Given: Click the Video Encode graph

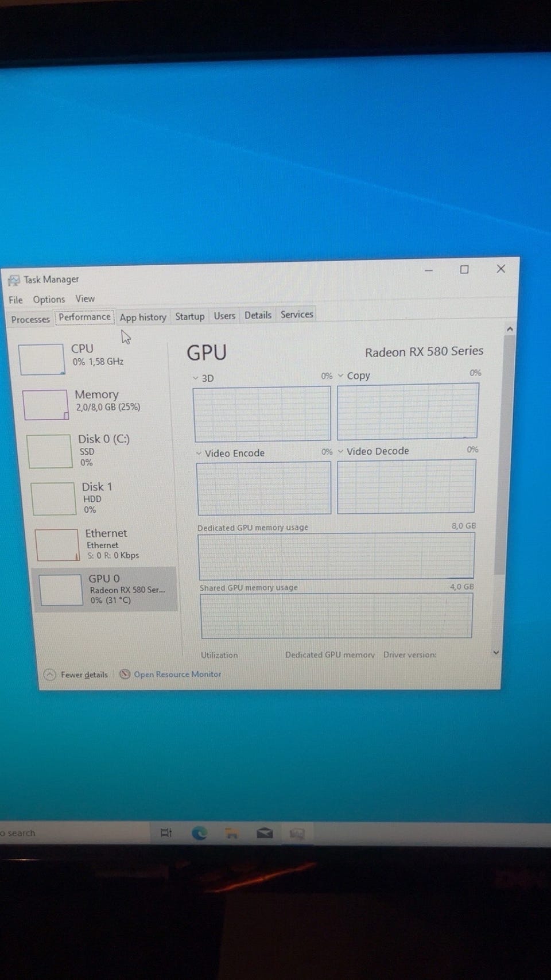Looking at the screenshot, I should coord(264,488).
